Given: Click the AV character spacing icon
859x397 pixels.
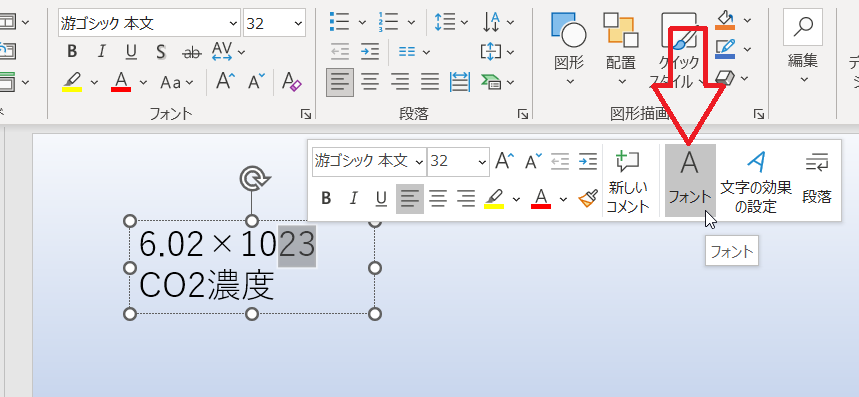Looking at the screenshot, I should [222, 51].
